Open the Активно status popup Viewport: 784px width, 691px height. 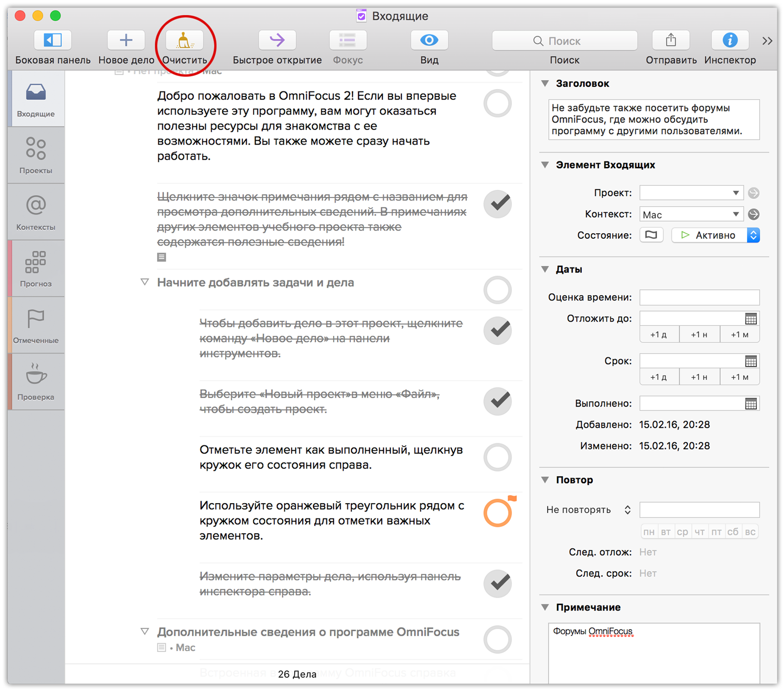click(715, 235)
